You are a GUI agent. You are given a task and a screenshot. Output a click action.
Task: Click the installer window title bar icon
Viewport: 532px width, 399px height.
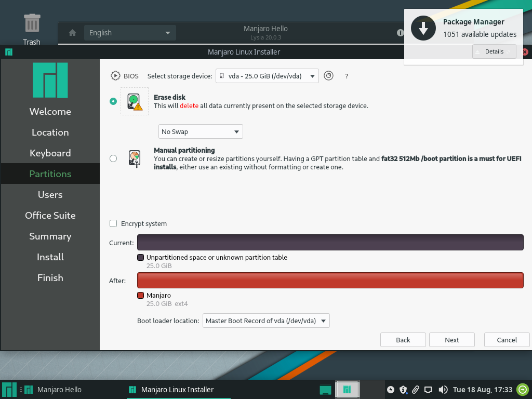[x=9, y=52]
